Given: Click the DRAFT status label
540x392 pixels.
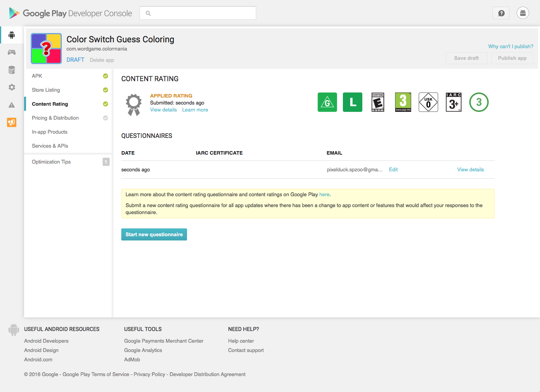Looking at the screenshot, I should pyautogui.click(x=75, y=60).
